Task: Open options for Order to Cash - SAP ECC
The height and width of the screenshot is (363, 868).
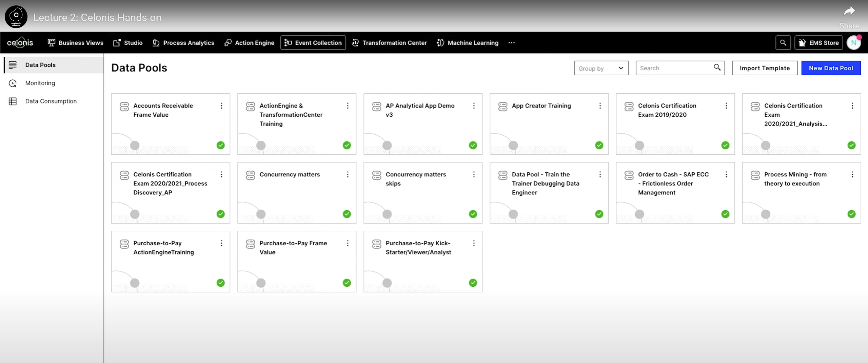Action: (x=726, y=174)
